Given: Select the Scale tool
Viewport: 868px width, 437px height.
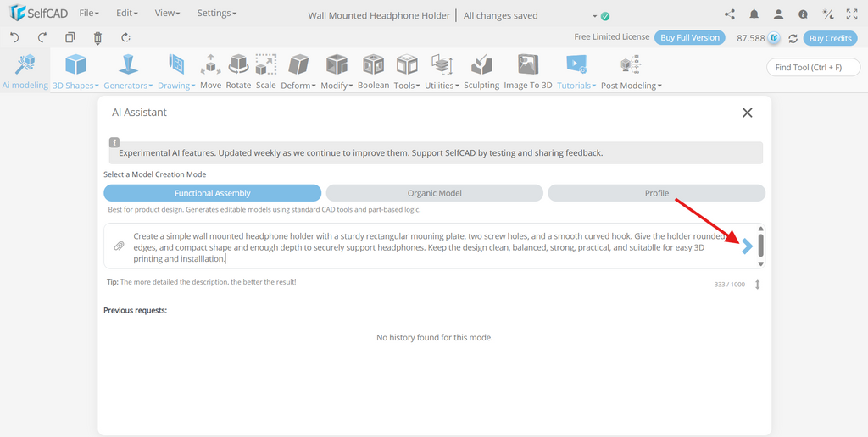Looking at the screenshot, I should click(265, 71).
